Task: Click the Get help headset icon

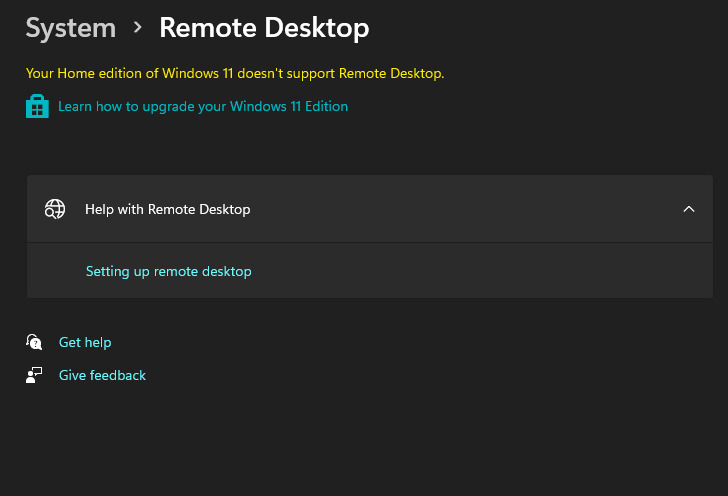Action: [x=35, y=342]
